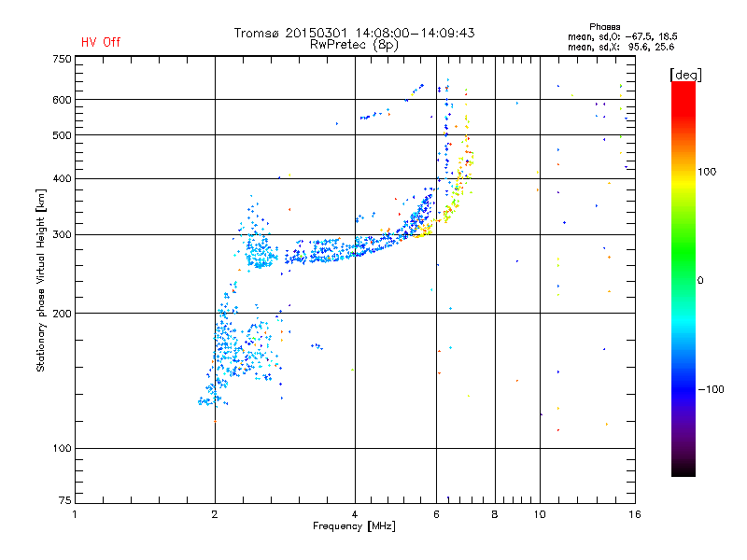The width and height of the screenshot is (747, 560).
Task: Click the black bottom of the colorbar
Action: pyautogui.click(x=684, y=469)
